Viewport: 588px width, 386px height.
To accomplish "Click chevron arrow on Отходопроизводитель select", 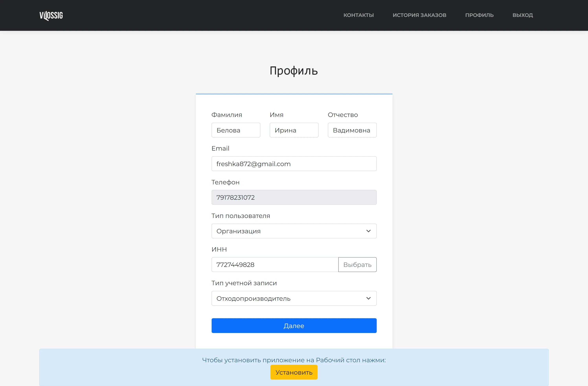I will click(368, 298).
